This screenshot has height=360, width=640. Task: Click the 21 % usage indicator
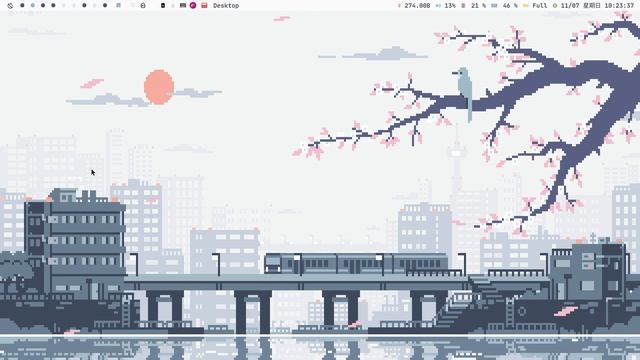tap(473, 6)
